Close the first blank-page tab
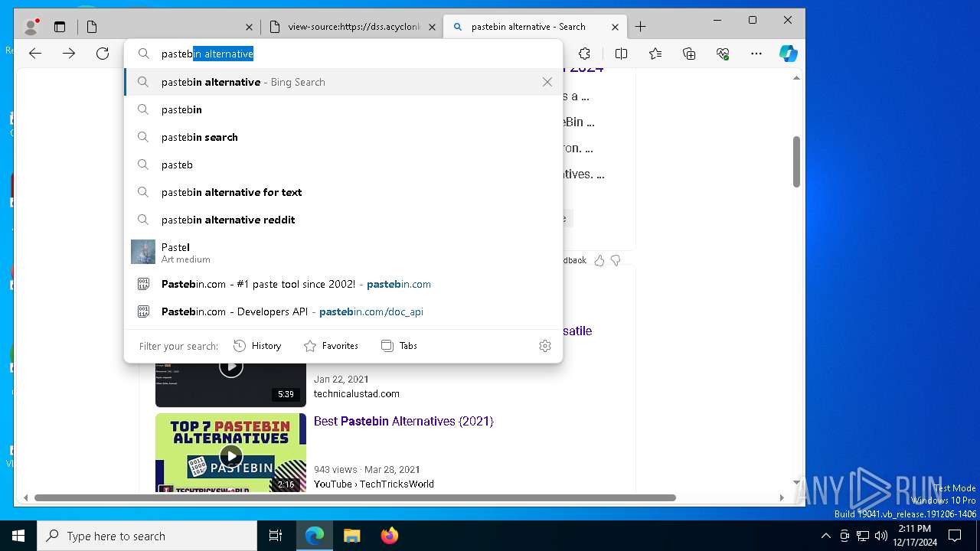The height and width of the screenshot is (551, 980). click(x=249, y=27)
